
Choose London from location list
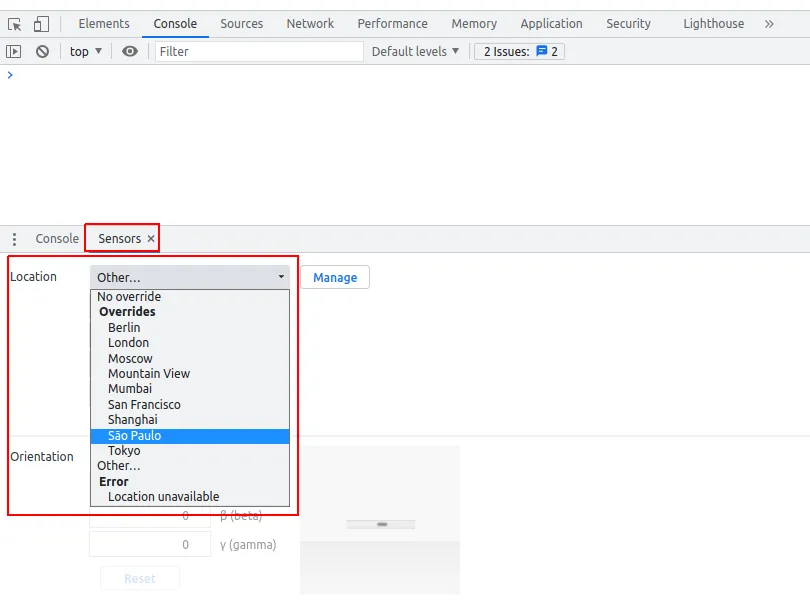pos(190,343)
